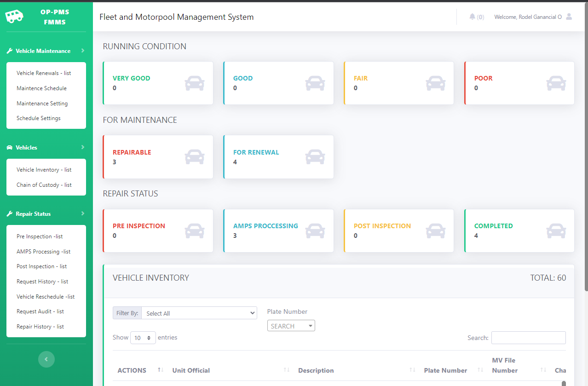This screenshot has height=386, width=588.
Task: Collapse the sidebar with the round arrow button
Action: 46,359
